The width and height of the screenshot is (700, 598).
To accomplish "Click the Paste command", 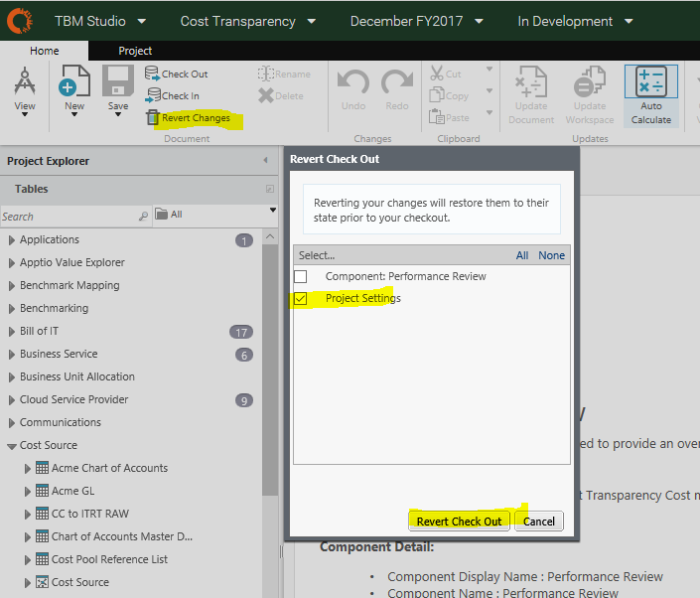I will (449, 117).
